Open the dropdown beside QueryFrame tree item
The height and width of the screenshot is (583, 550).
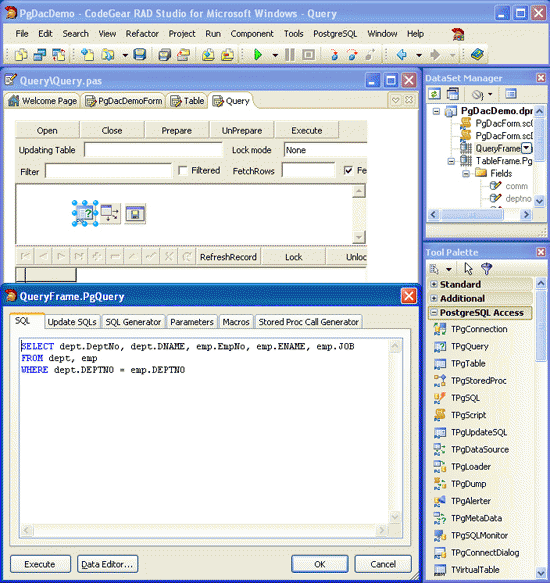[x=526, y=148]
